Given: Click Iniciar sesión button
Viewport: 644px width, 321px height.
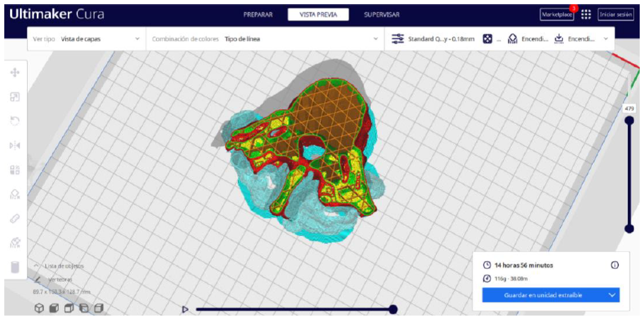Looking at the screenshot, I should (x=616, y=15).
